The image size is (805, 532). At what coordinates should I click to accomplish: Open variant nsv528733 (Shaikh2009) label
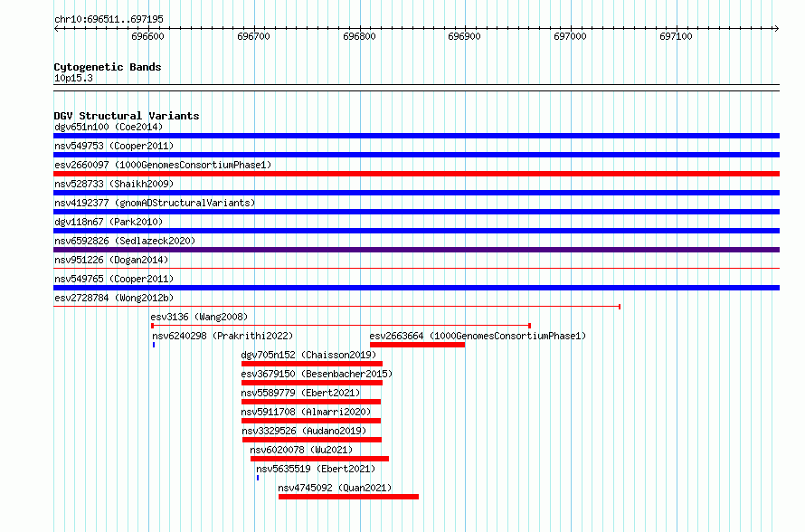pos(114,184)
